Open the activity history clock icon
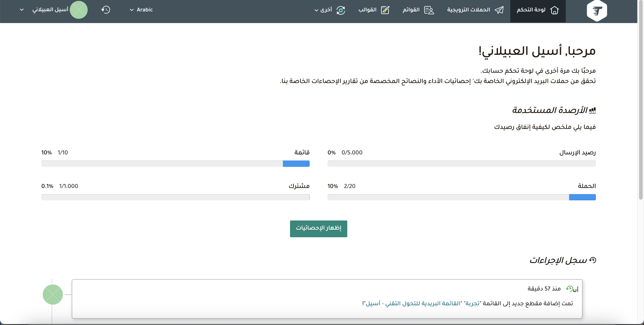The width and height of the screenshot is (644, 325). 106,10
